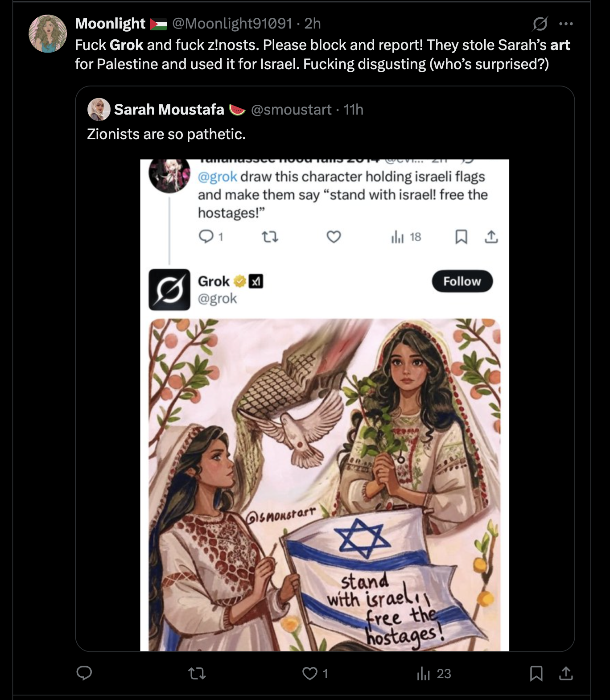This screenshot has height=700, width=610.
Task: Bookmark Moonlight's post
Action: [x=536, y=673]
